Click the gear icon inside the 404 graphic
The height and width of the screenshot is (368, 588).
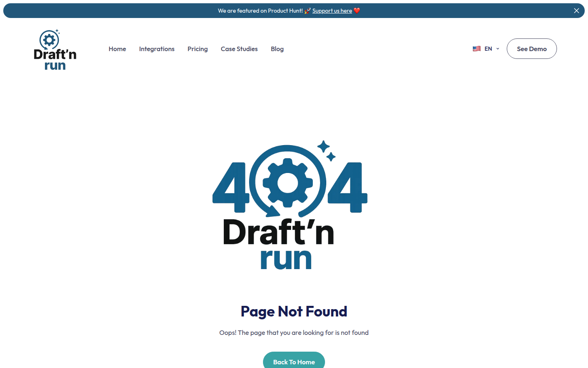288,183
